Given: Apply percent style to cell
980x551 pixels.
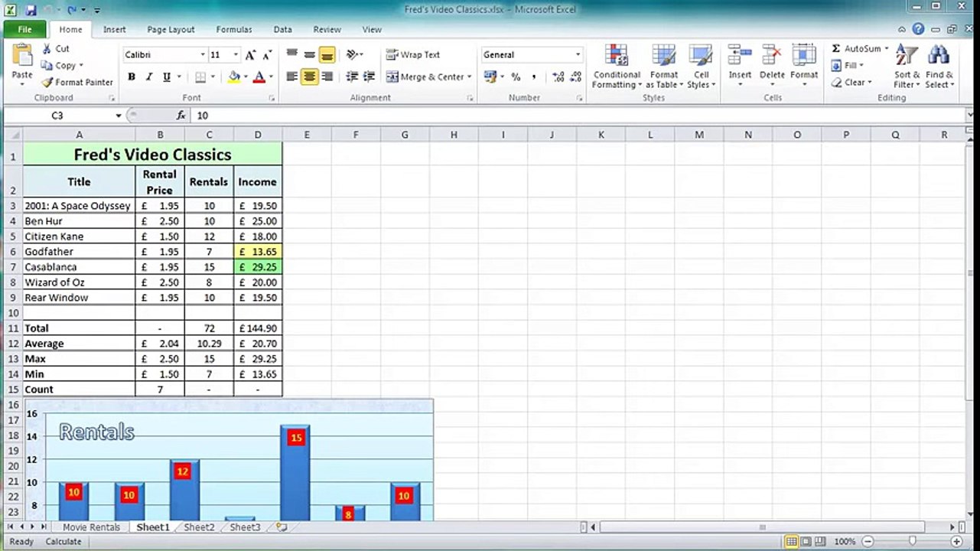Looking at the screenshot, I should pyautogui.click(x=516, y=77).
